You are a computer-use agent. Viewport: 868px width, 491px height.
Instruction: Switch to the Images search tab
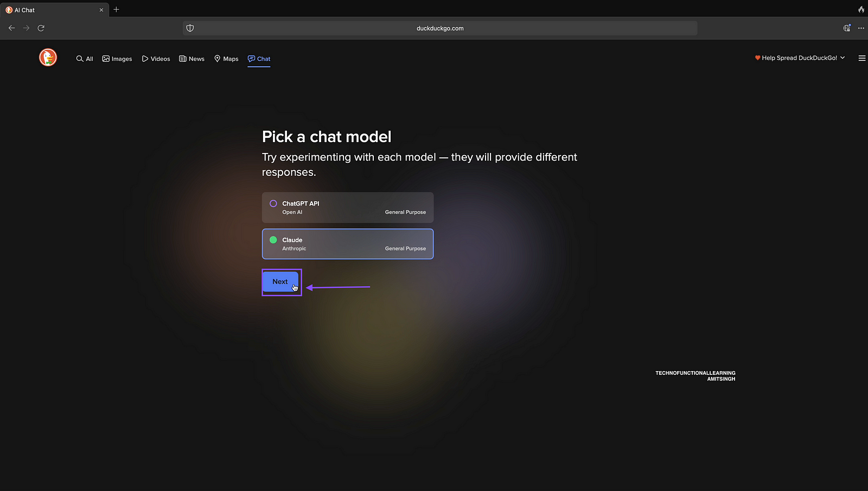(117, 59)
